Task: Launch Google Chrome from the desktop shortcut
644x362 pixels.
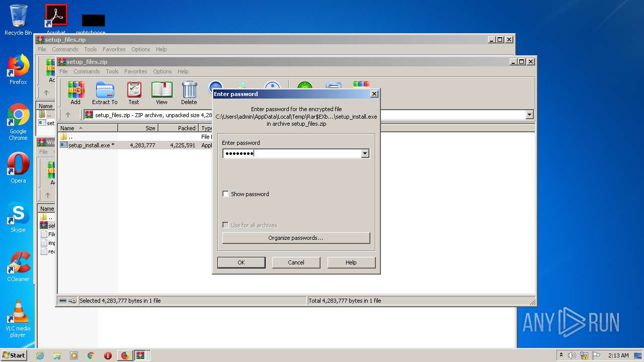Action: point(18,122)
